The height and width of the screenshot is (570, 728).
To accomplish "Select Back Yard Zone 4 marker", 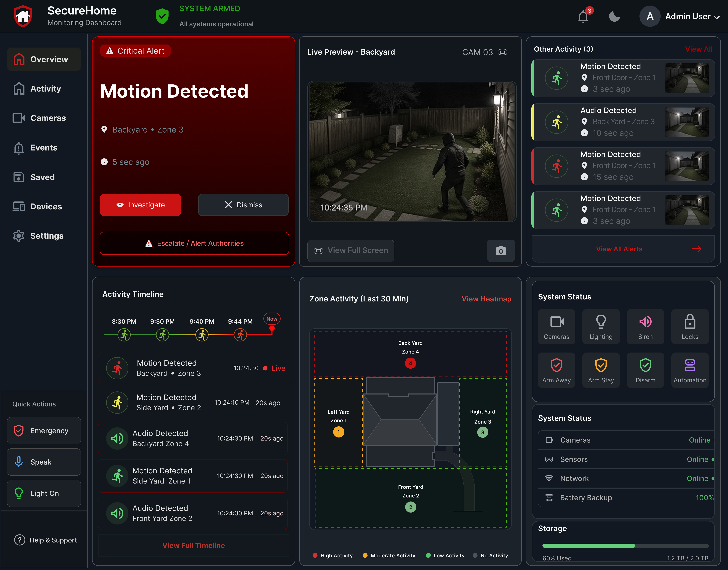I will (x=410, y=363).
